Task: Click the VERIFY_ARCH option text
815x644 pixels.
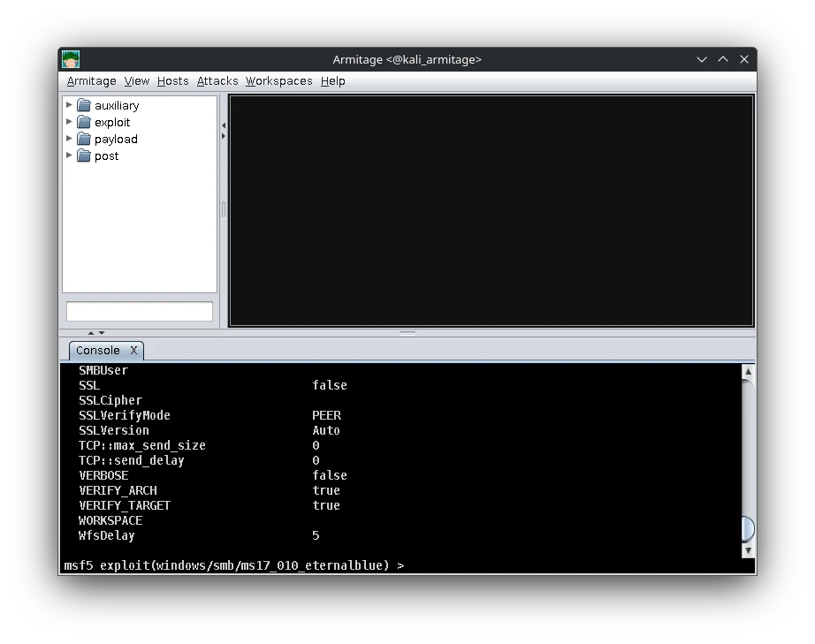Action: tap(118, 491)
